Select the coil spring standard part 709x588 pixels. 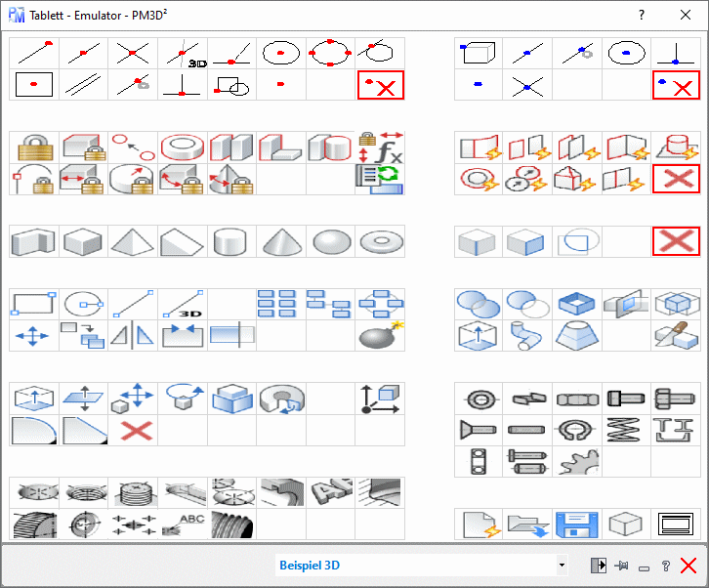(x=626, y=428)
